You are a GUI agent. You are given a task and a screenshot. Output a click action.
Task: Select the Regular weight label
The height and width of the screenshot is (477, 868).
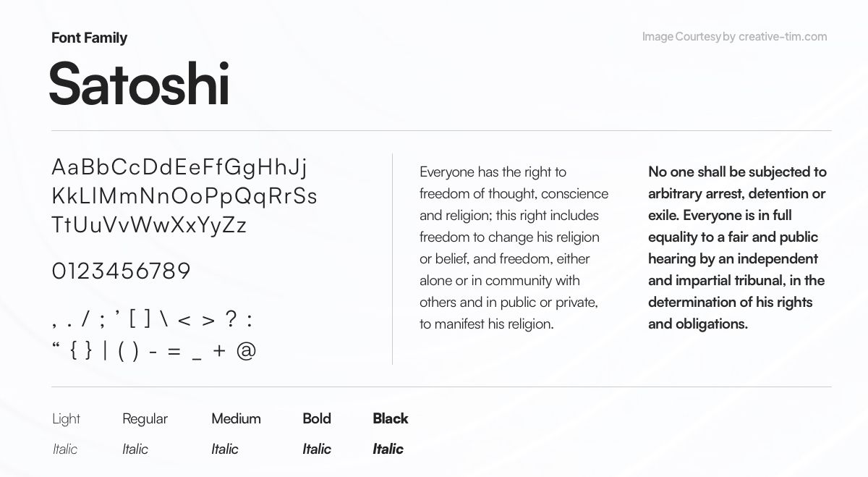(x=145, y=418)
